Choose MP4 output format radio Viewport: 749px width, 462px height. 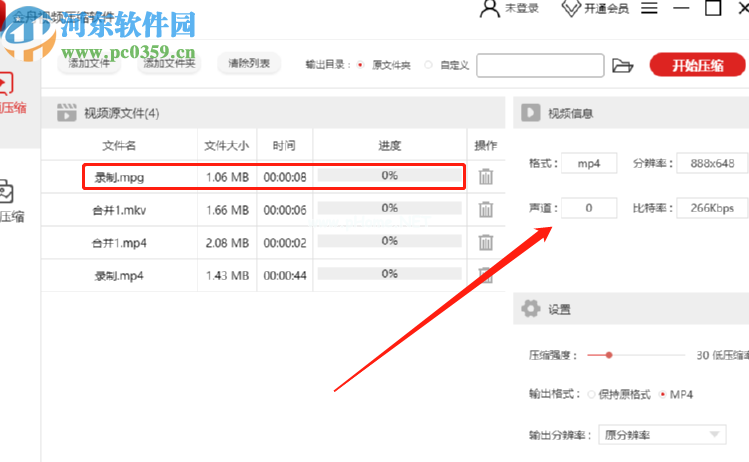point(663,395)
